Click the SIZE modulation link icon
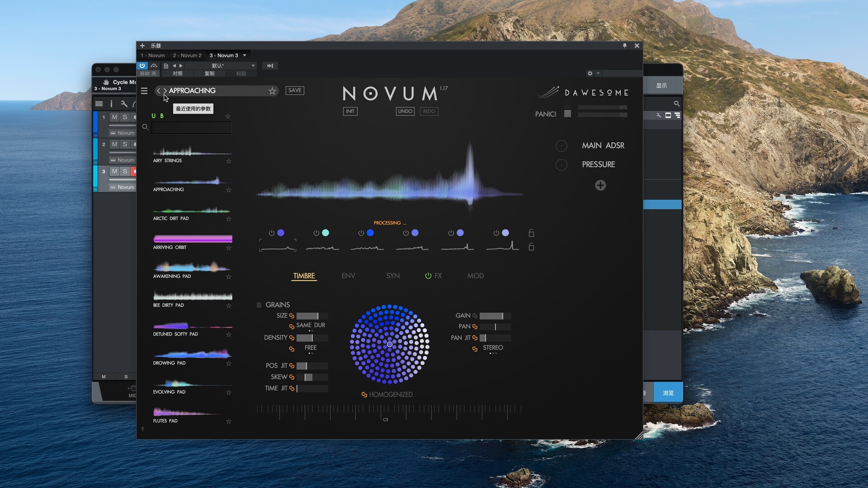Viewport: 868px width, 488px height. coord(292,316)
